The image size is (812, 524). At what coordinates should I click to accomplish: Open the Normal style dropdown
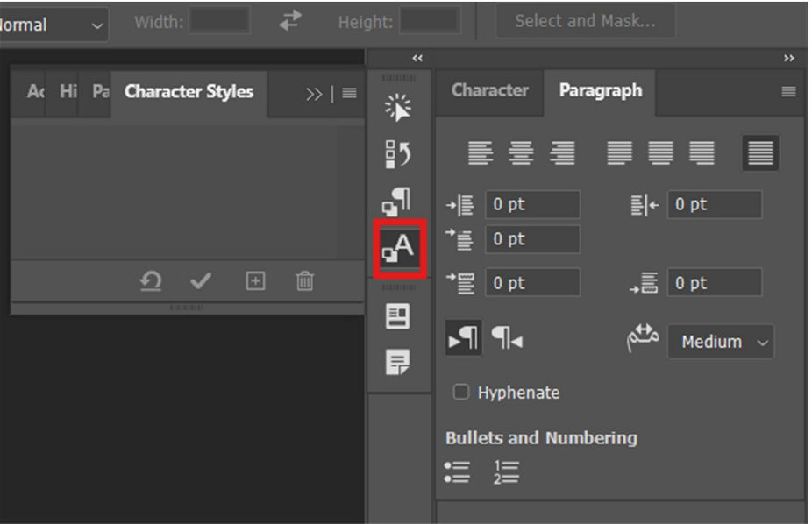coord(52,25)
